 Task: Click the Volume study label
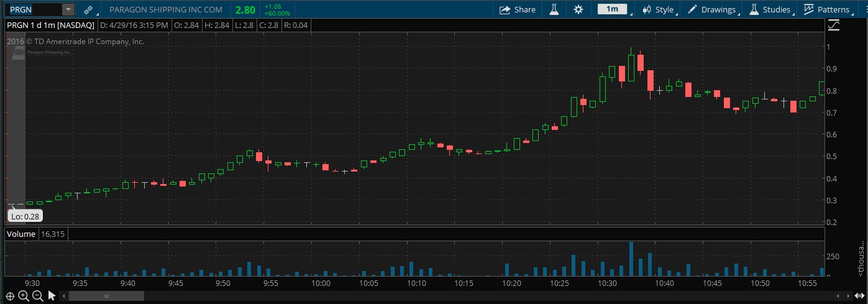pos(21,234)
